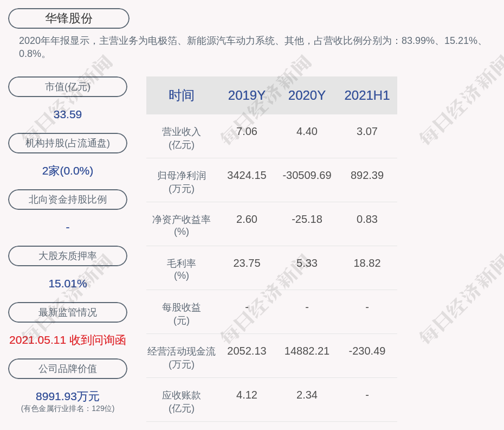Click the 营业收入(亿元) row label
Viewport: 504px width, 430px height.
pyautogui.click(x=182, y=138)
